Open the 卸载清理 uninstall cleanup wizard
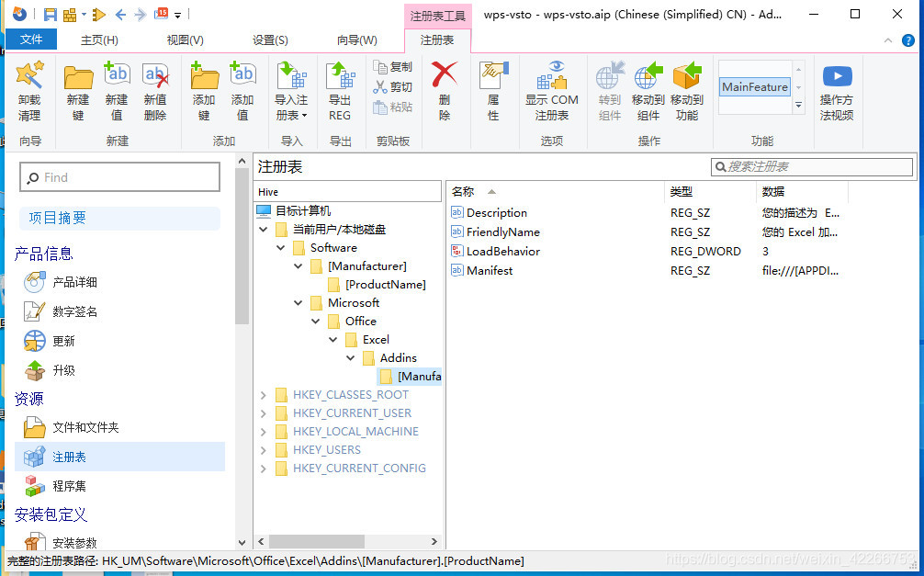This screenshot has width=924, height=576. click(29, 90)
